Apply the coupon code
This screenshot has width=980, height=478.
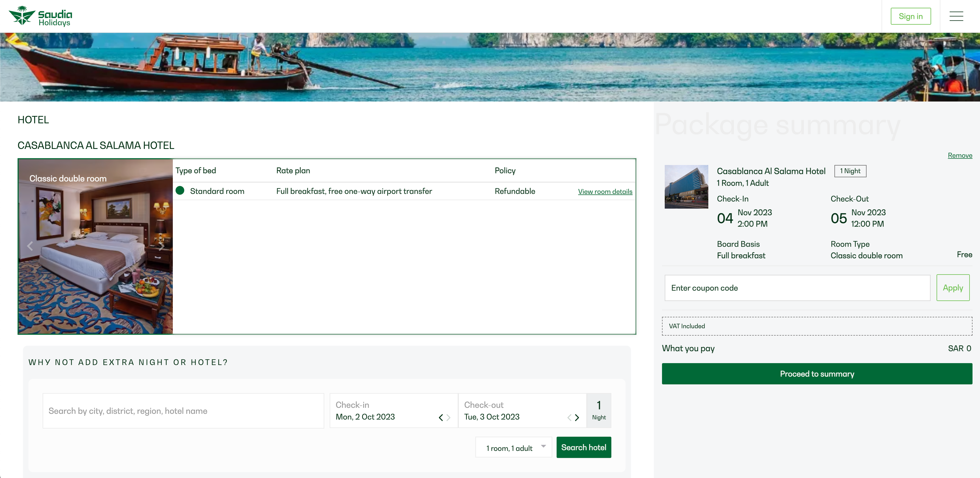point(952,288)
